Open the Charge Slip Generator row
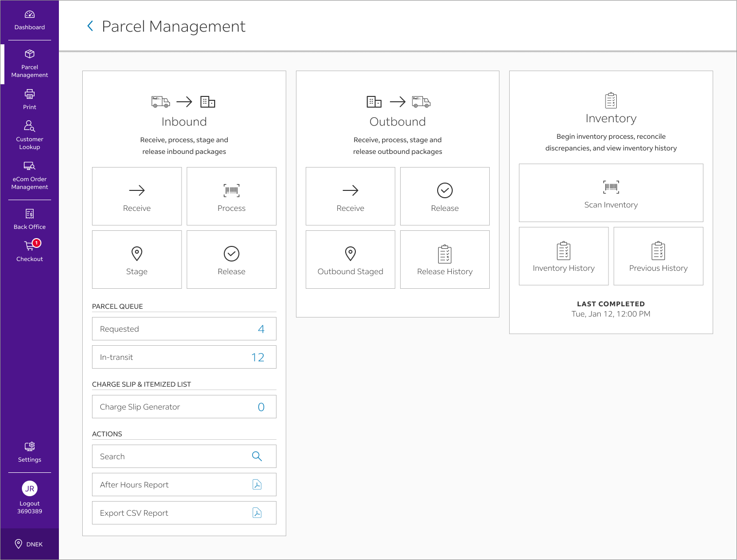 [x=184, y=407]
